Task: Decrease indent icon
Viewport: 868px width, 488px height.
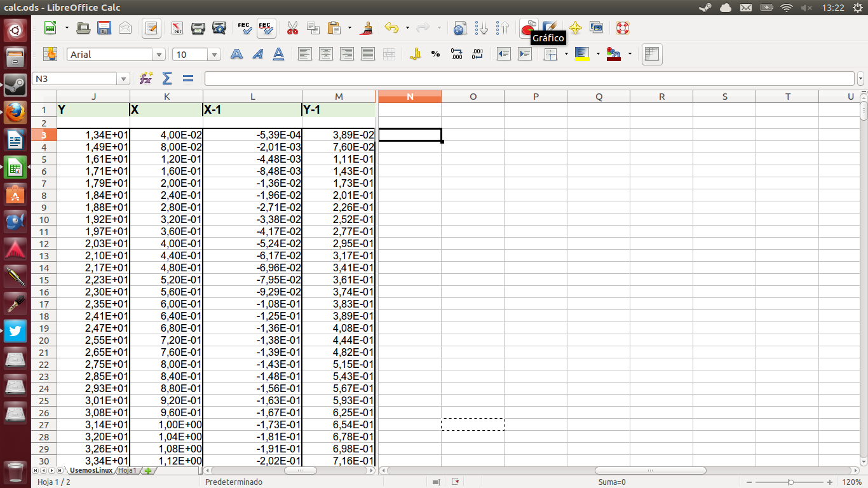Action: [x=503, y=54]
